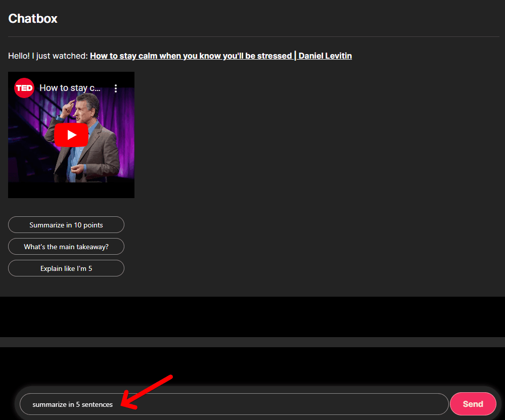This screenshot has height=420, width=505.
Task: Click the TED channel logo on the video
Action: [x=24, y=88]
